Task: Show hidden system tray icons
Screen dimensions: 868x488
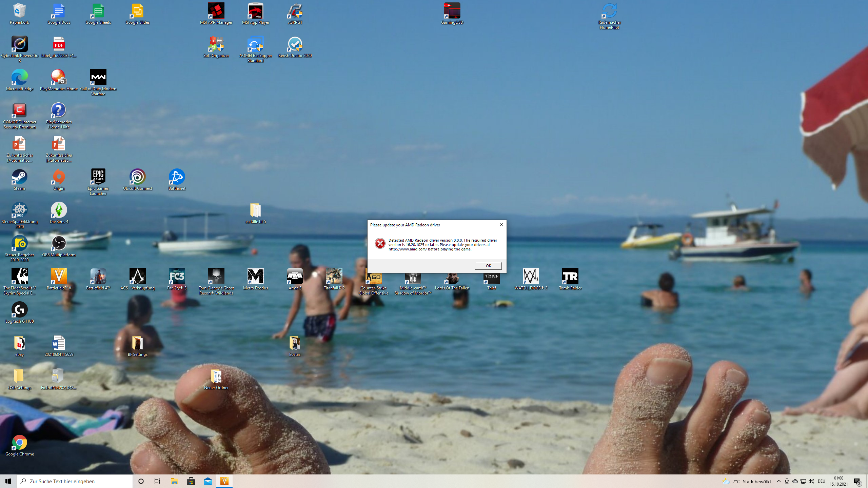Action: (779, 481)
